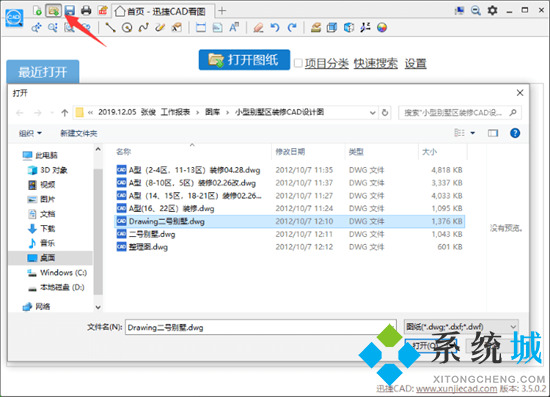The height and width of the screenshot is (397, 550).
Task: Sort by 大小 column header
Action: [x=429, y=152]
